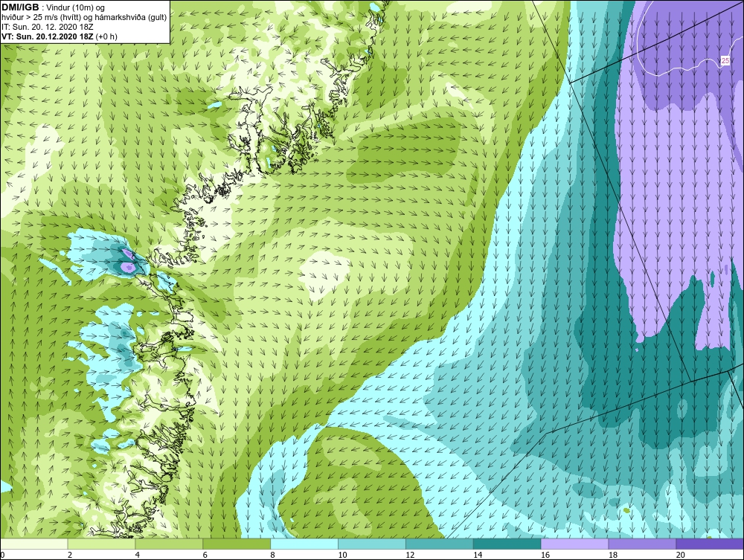Click the IT: Sun. 20. 12. 2020 18Z line
Screen dimensions: 744x560
tap(48, 27)
